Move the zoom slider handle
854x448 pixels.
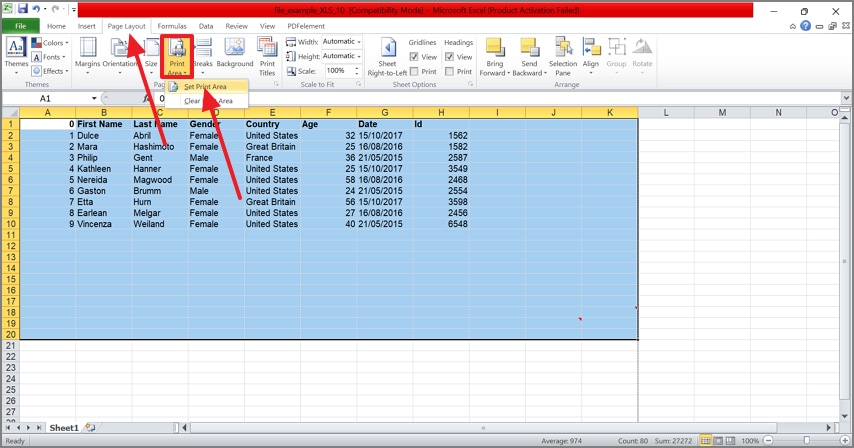(x=807, y=440)
